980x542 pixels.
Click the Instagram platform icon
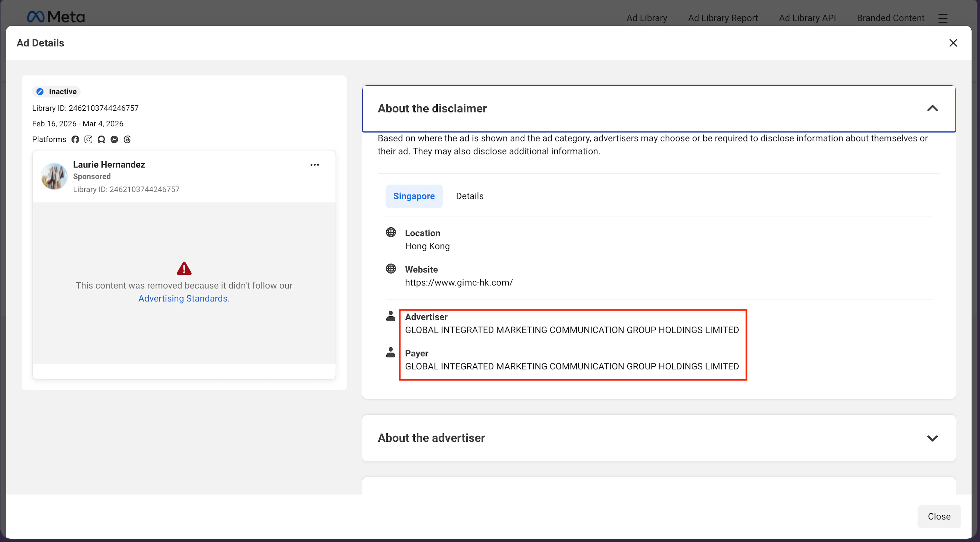tap(88, 139)
